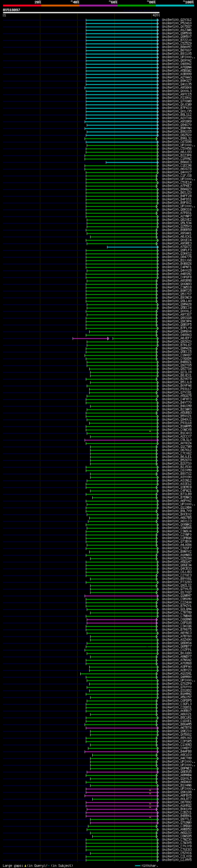
Task: Click hit label UniRef100_C1N0D7
Action: (x=177, y=355)
